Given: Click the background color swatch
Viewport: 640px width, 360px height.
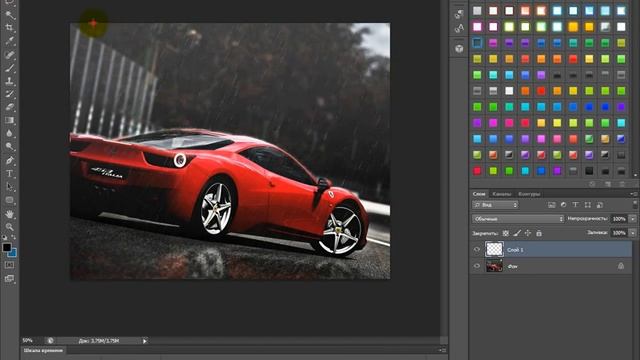Looking at the screenshot, I should click(x=13, y=253).
